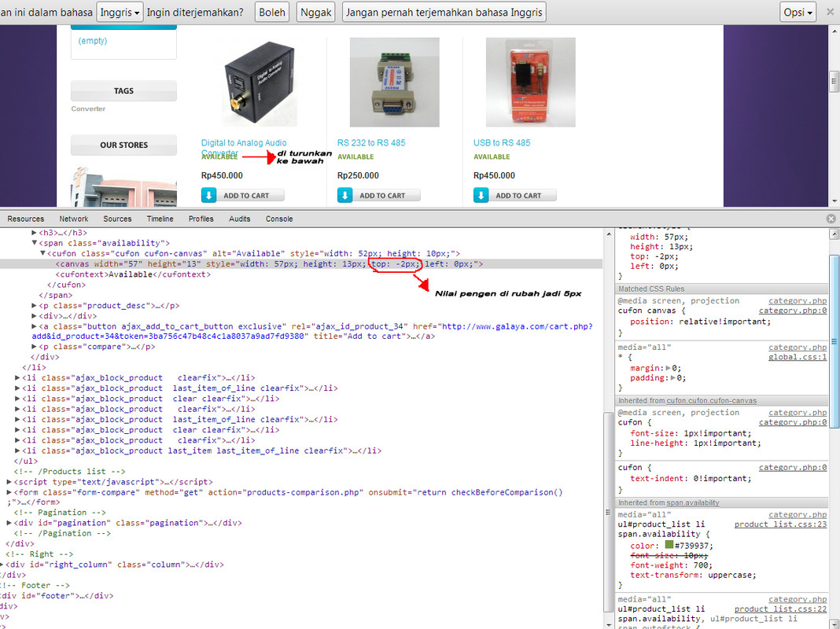Open the product_list.css:23 source link
The width and height of the screenshot is (840, 629).
point(780,524)
